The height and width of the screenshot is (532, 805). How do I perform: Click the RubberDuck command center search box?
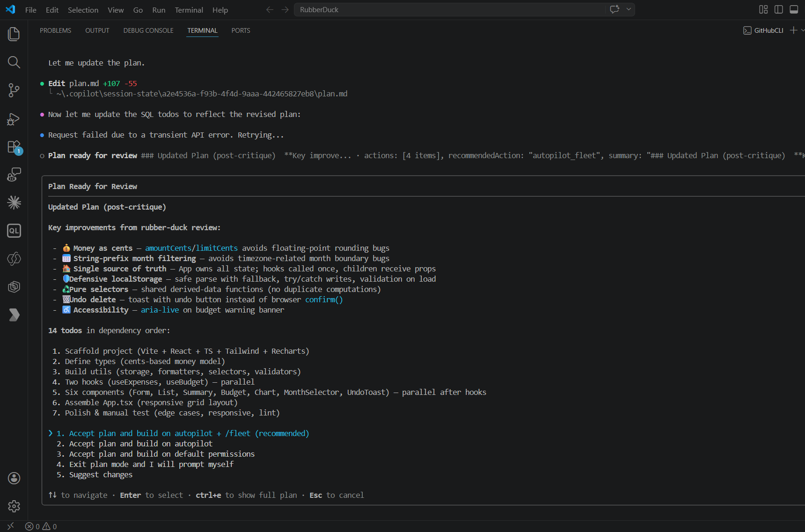point(449,9)
